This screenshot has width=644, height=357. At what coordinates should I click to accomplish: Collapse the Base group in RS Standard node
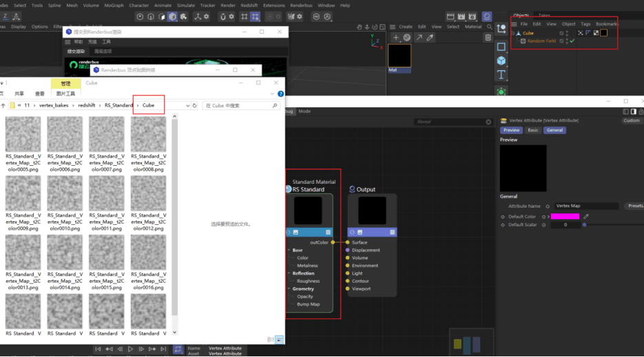[x=289, y=250]
